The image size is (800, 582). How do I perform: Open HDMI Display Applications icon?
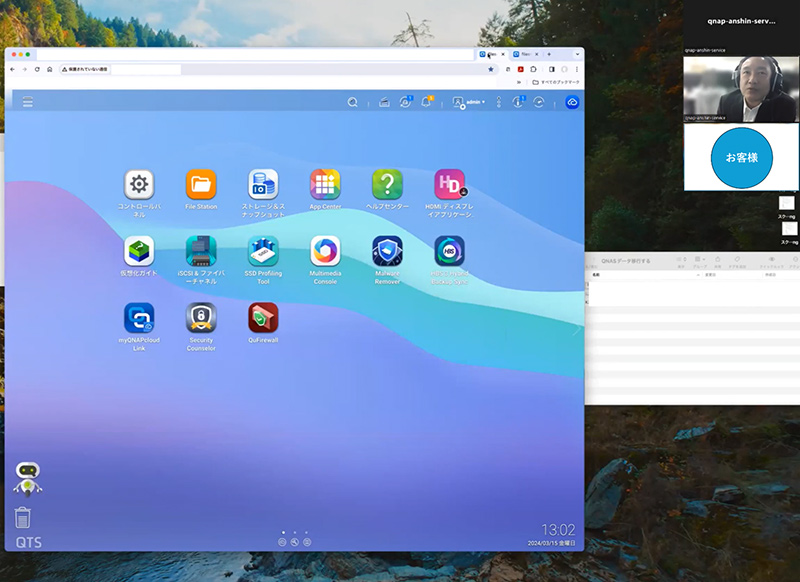449,184
